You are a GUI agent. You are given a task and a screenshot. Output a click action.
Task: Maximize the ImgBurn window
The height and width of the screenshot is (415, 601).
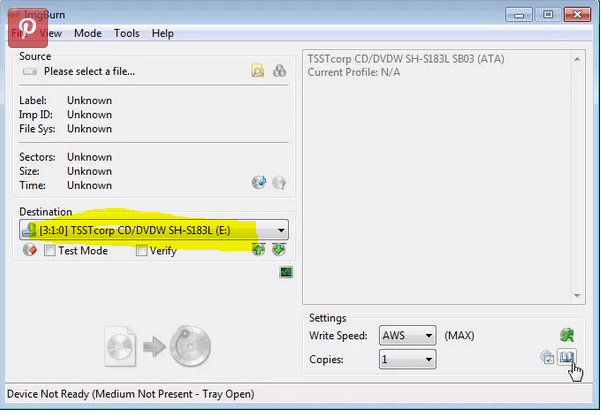click(548, 15)
